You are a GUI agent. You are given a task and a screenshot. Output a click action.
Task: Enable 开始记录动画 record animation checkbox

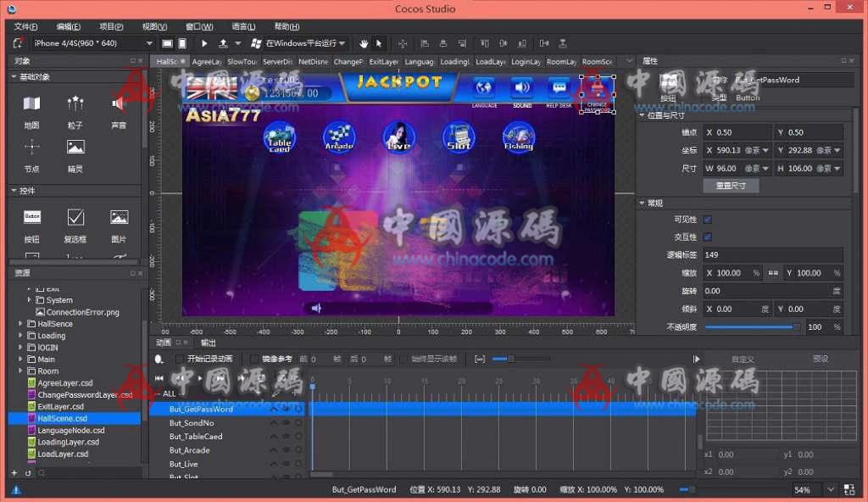(180, 359)
